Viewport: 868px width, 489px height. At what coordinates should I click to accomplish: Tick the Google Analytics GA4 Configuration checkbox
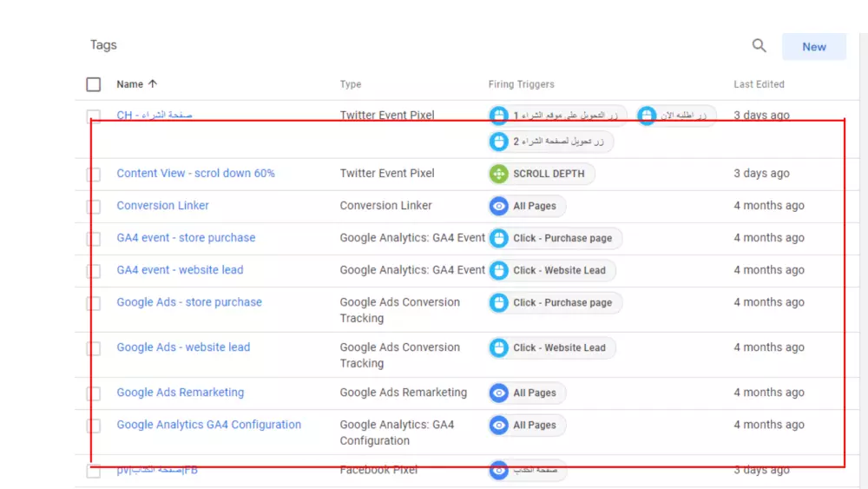94,426
